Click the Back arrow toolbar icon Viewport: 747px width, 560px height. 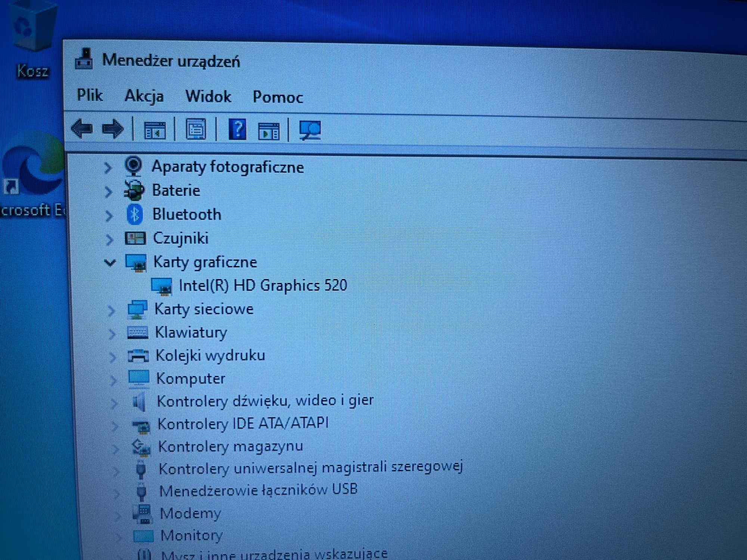click(x=82, y=129)
